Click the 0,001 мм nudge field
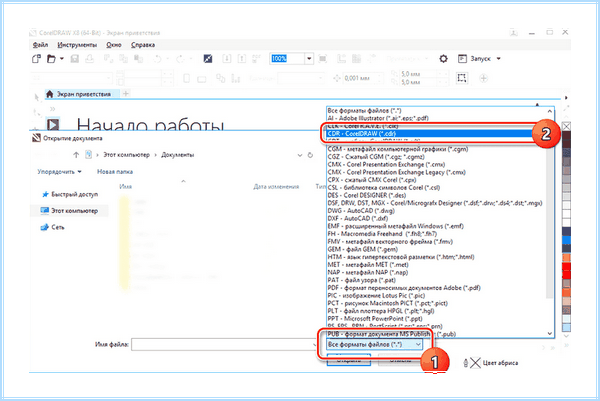 coord(361,78)
